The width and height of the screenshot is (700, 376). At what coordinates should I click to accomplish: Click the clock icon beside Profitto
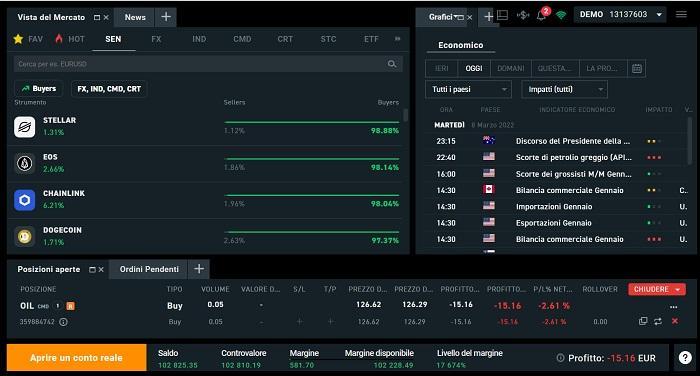(560, 358)
